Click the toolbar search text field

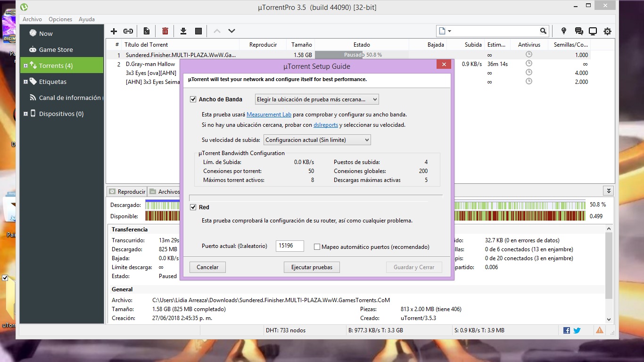click(495, 31)
